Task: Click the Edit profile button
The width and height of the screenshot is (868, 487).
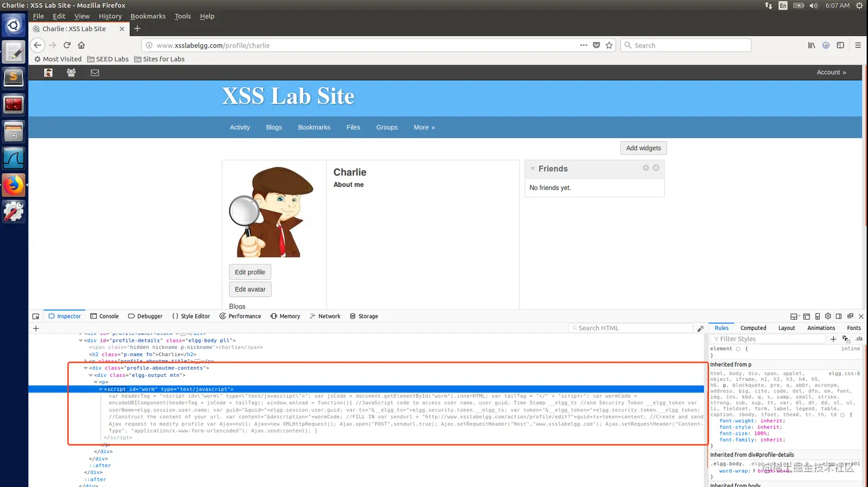Action: coord(250,272)
